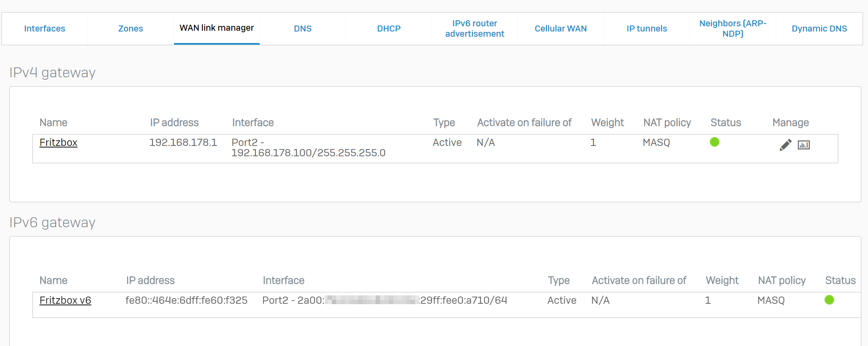This screenshot has height=346, width=868.
Task: Navigate to the Cellular WAN tab
Action: click(x=560, y=29)
